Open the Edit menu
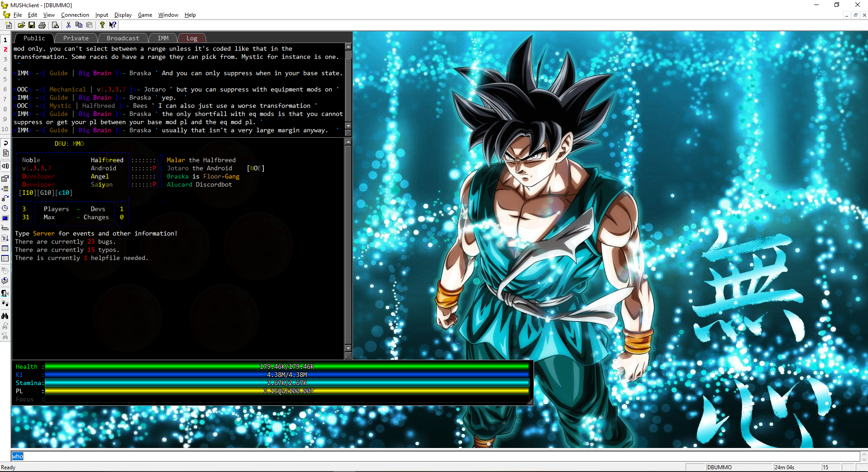 [x=33, y=15]
